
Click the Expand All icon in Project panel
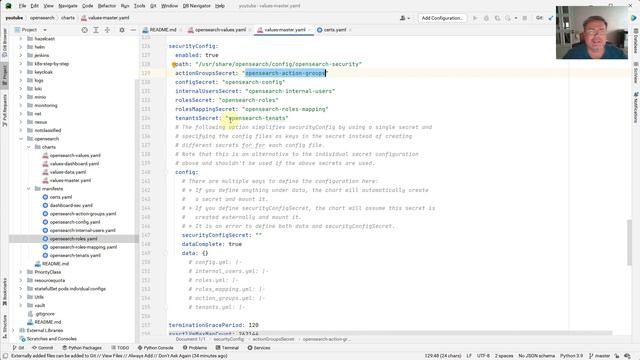[x=96, y=30]
